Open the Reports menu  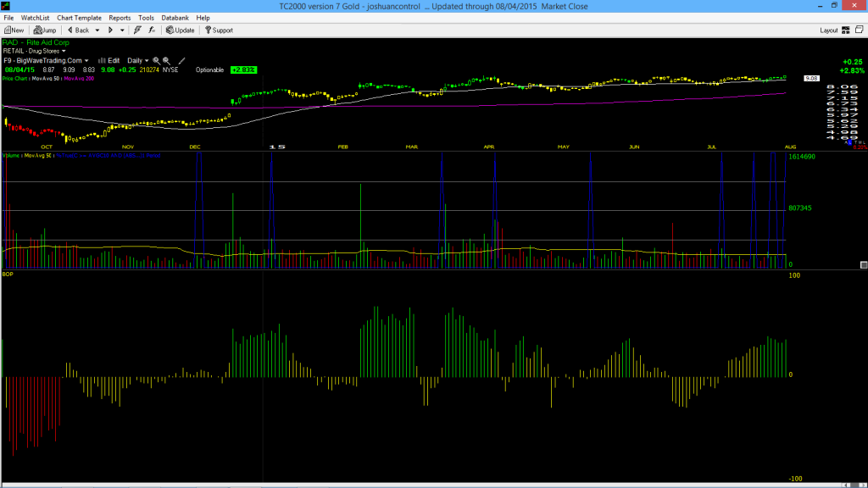pos(120,18)
